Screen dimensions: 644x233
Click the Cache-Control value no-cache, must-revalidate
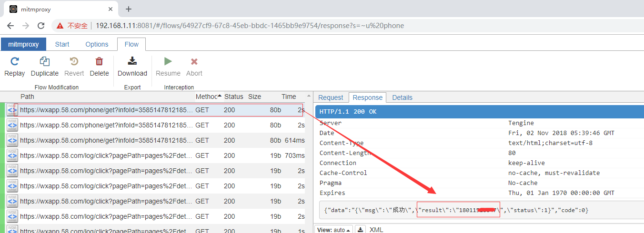(554, 173)
